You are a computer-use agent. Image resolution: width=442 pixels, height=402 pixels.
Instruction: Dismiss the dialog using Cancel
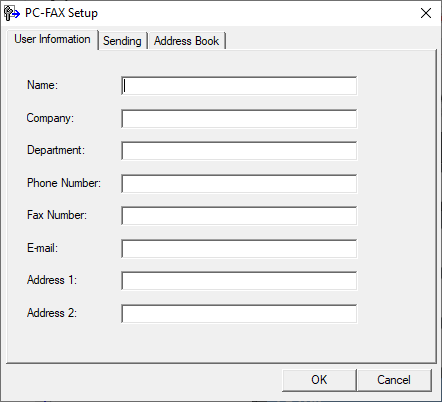[x=394, y=380]
